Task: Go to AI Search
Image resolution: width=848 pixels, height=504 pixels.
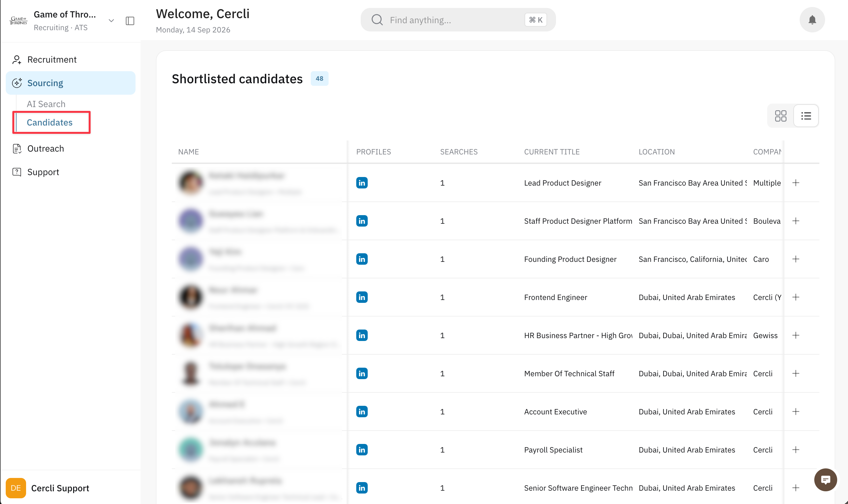Action: (46, 104)
